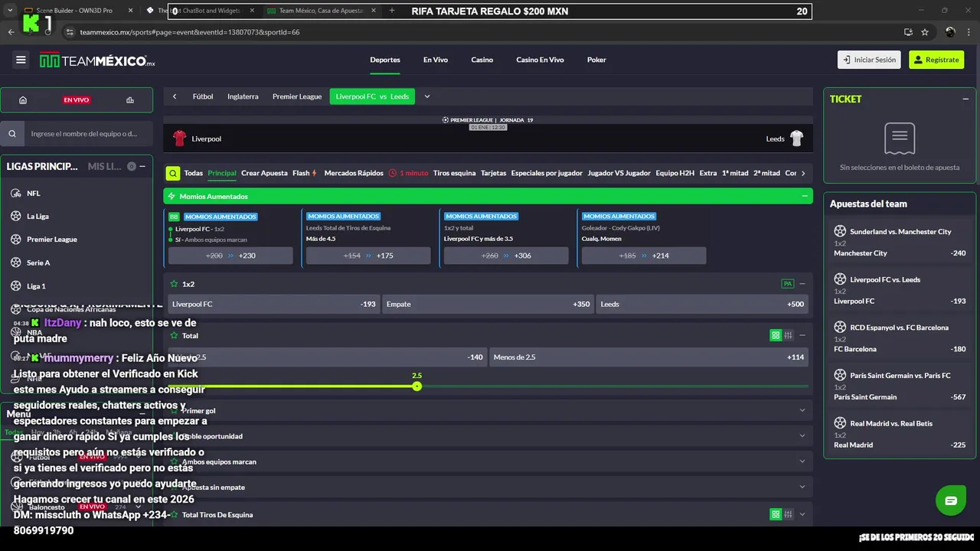
Task: Open live chat support bubble
Action: pyautogui.click(x=950, y=500)
